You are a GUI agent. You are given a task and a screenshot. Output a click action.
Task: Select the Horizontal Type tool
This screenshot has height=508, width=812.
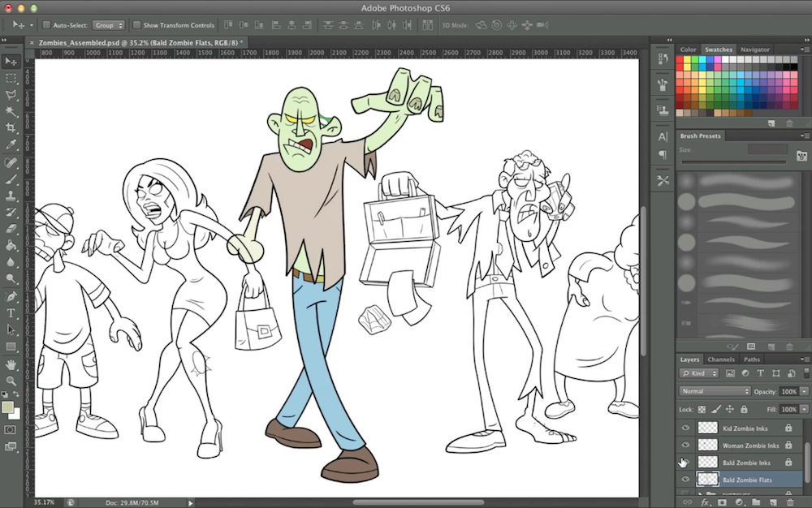pyautogui.click(x=11, y=312)
